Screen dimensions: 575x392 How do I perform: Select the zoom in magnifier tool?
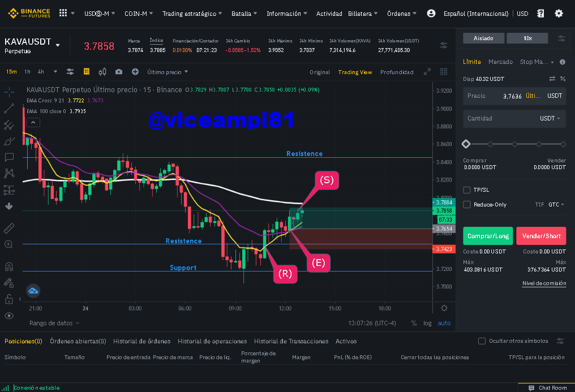(x=9, y=244)
